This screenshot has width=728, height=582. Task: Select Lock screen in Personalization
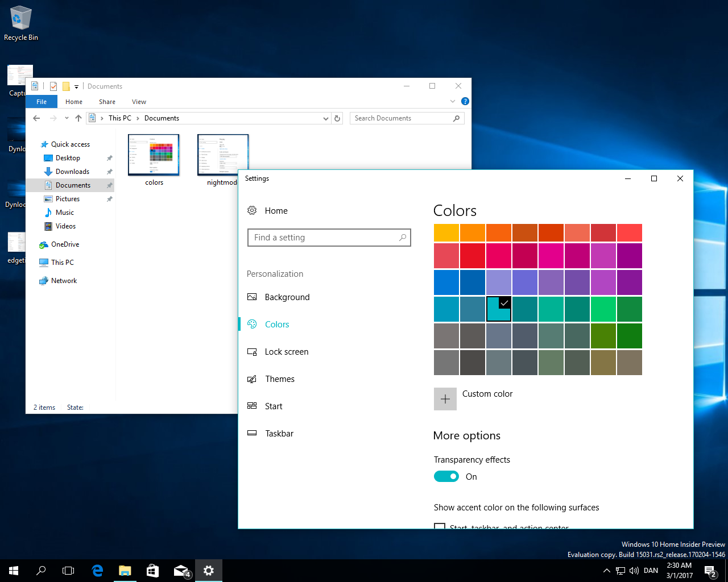pyautogui.click(x=286, y=351)
